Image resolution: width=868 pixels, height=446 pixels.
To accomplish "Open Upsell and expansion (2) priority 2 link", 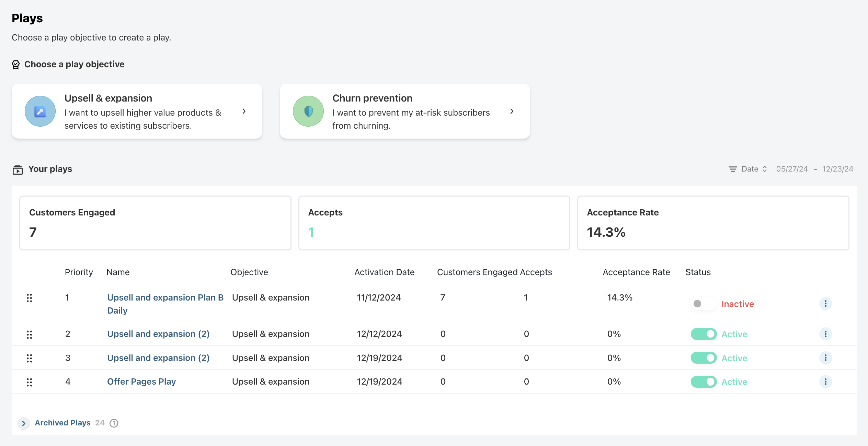I will coord(158,334).
